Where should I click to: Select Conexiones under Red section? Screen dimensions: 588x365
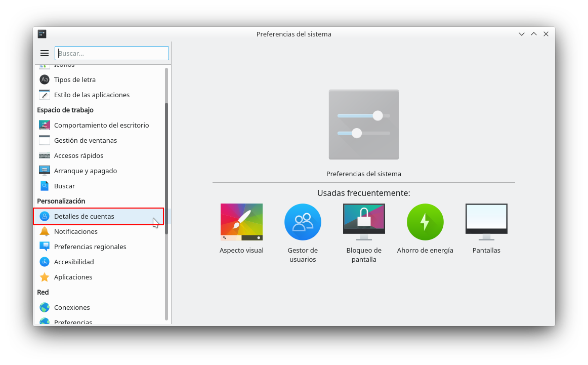point(72,307)
